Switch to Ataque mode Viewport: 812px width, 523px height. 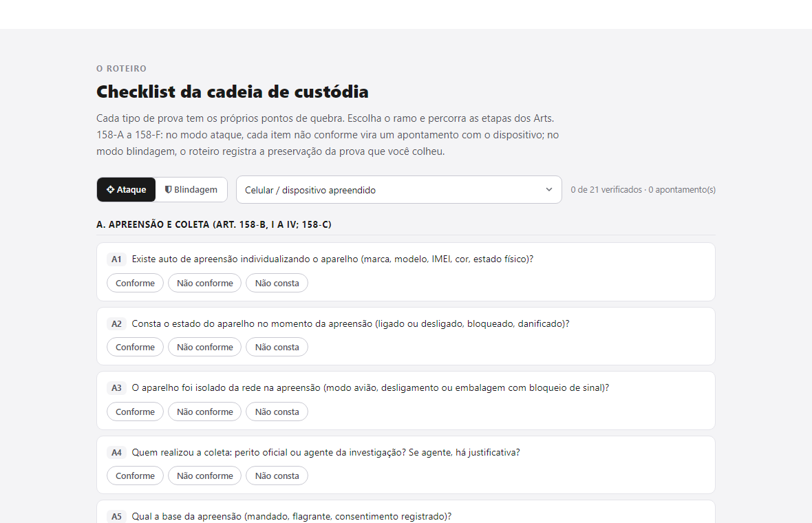pos(127,189)
